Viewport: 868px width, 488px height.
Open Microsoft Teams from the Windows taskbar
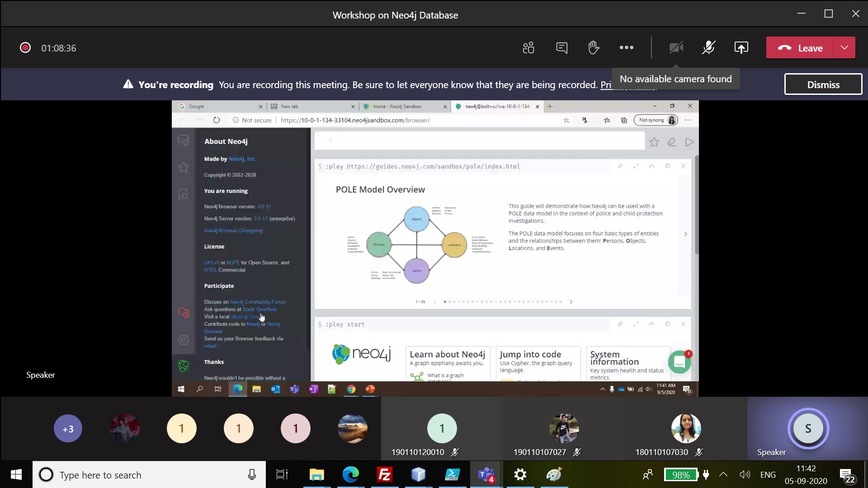486,475
